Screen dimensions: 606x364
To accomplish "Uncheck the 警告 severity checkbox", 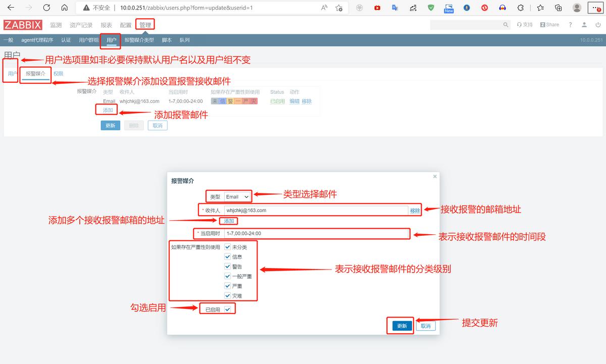I will [228, 266].
